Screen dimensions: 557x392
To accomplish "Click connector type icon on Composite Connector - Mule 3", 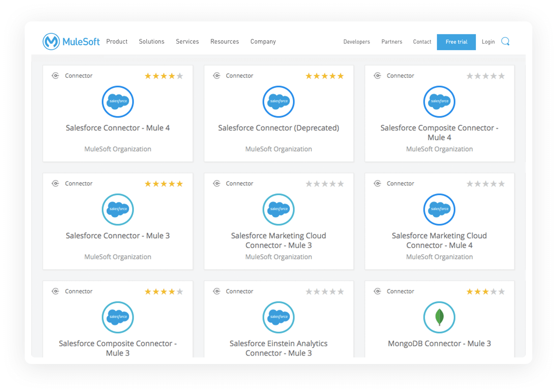I will pos(55,291).
